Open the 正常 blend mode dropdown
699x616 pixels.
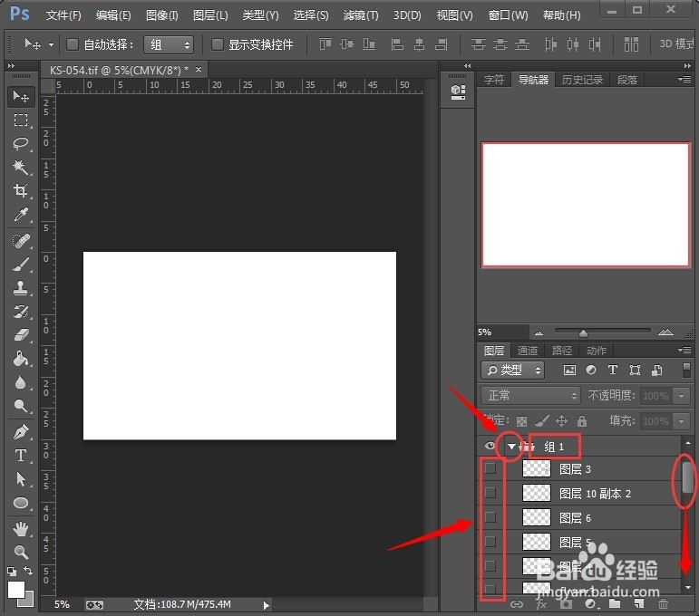530,396
